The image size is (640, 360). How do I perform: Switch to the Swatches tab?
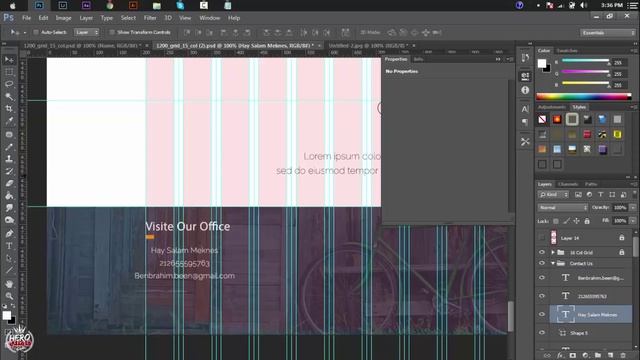(x=567, y=51)
